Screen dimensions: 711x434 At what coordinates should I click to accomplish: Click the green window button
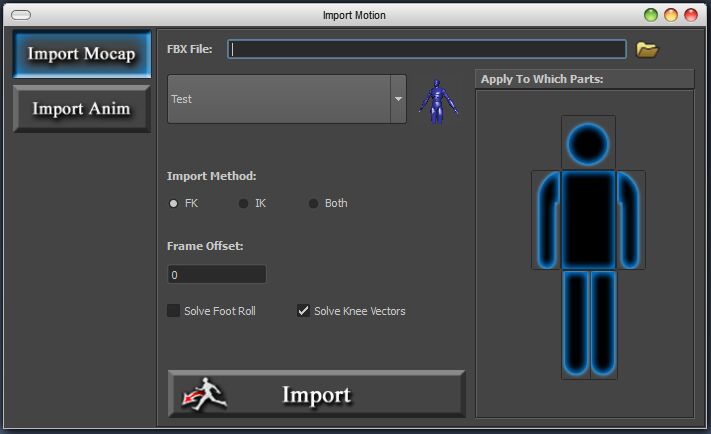coord(651,15)
